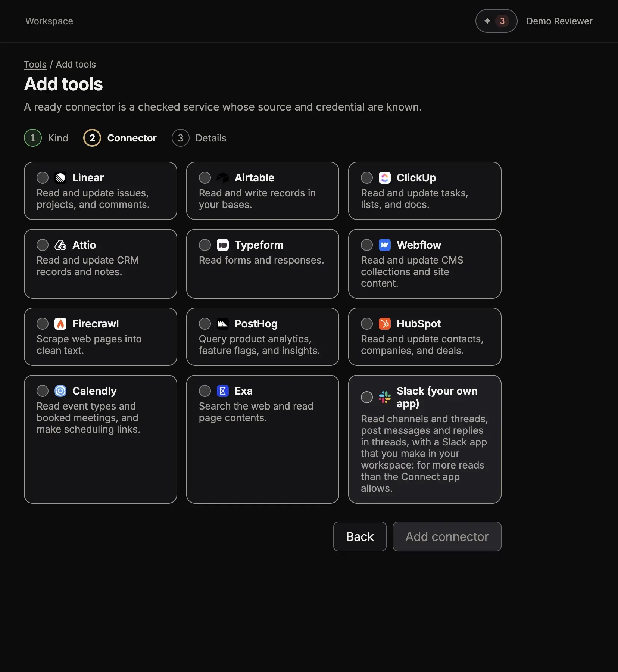Click 'Read and update contacts' description
This screenshot has height=672, width=618.
422,345
